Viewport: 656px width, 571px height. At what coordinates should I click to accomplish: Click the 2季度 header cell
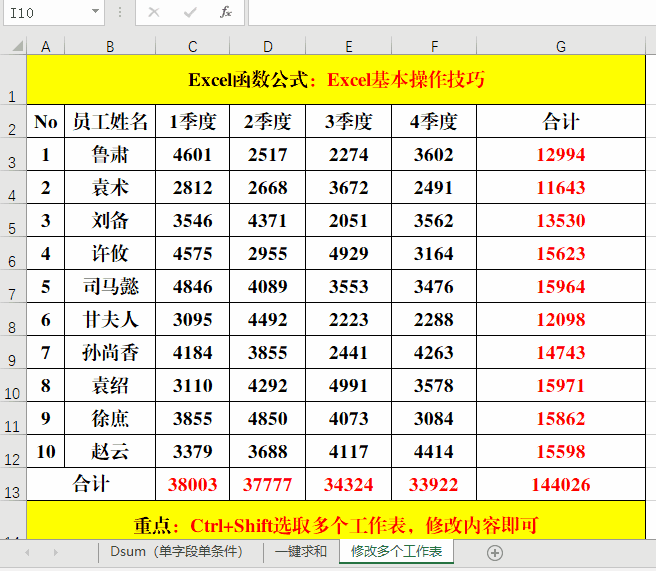pos(268,121)
